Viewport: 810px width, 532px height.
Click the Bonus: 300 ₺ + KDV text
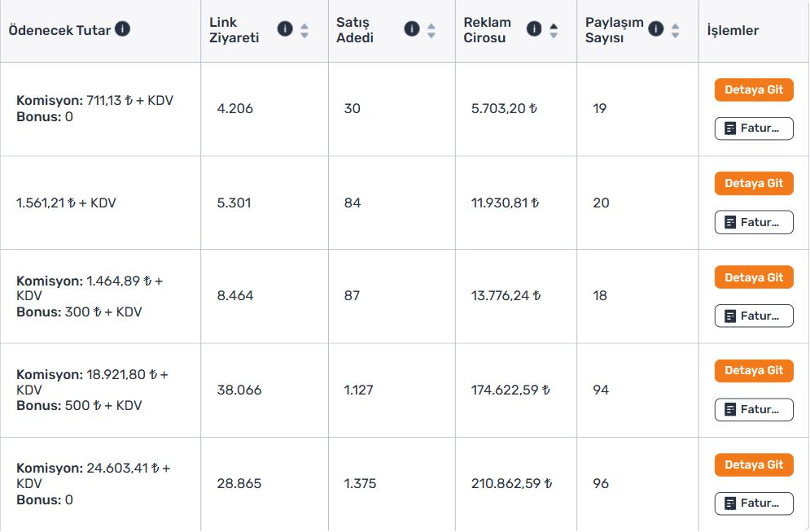pos(79,312)
